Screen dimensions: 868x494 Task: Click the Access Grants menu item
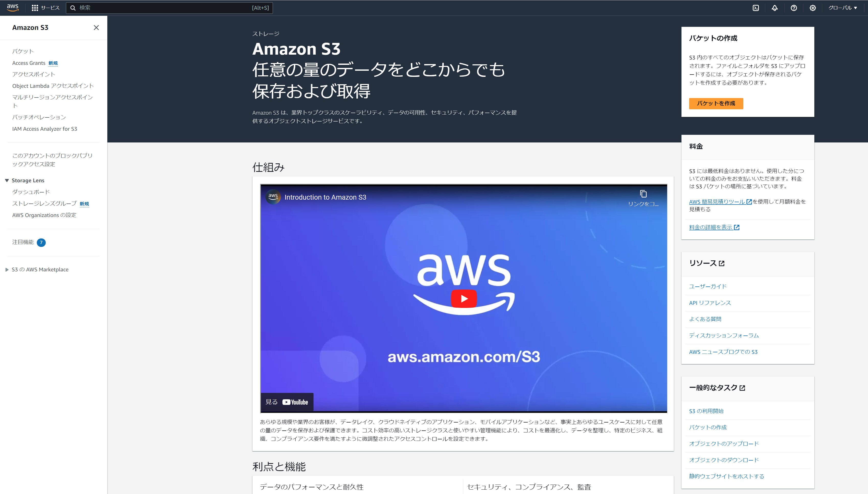29,63
